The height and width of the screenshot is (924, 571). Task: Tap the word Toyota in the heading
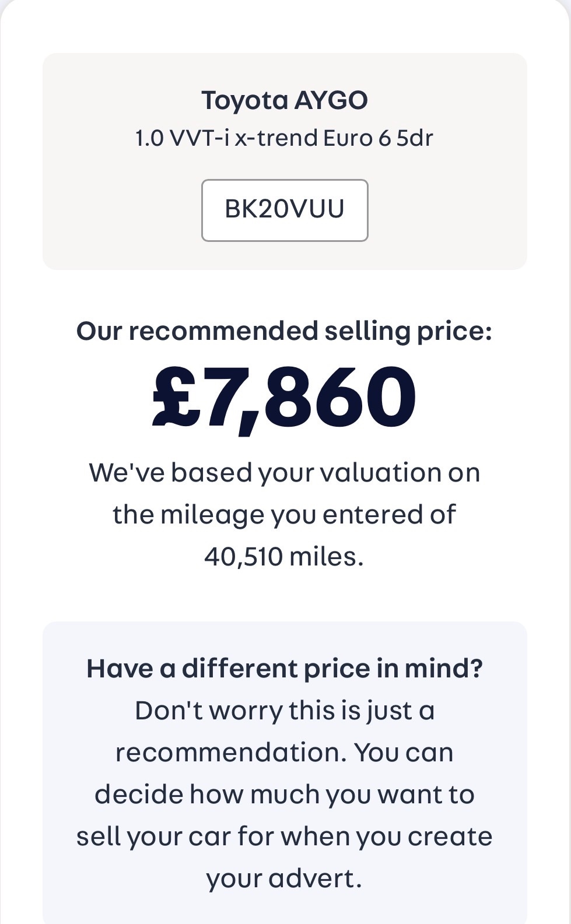(x=245, y=100)
